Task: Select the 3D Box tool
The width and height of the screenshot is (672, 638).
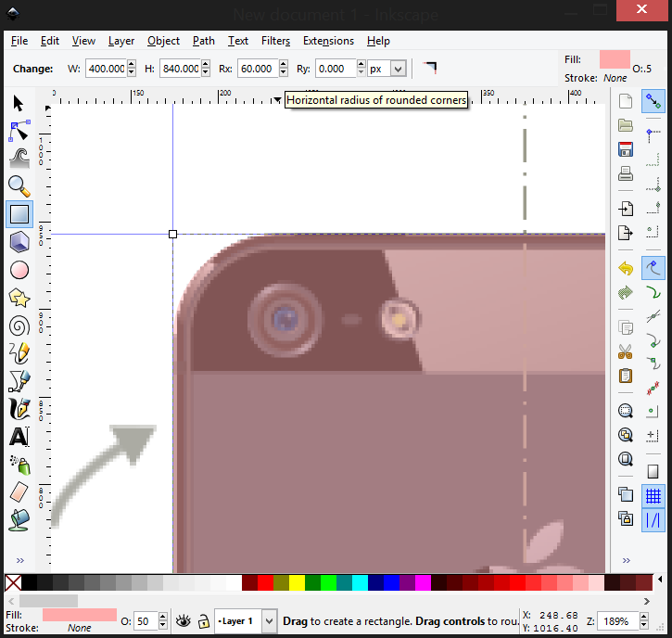Action: 19,242
